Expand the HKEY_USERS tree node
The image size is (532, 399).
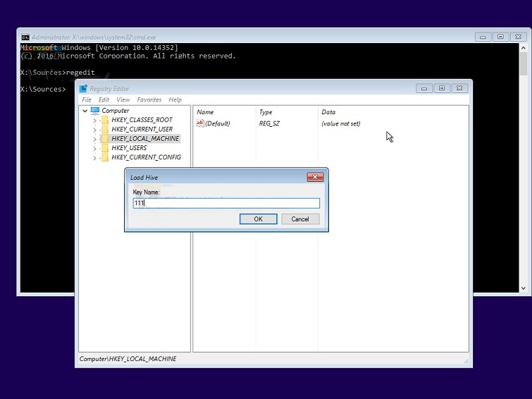click(x=95, y=148)
